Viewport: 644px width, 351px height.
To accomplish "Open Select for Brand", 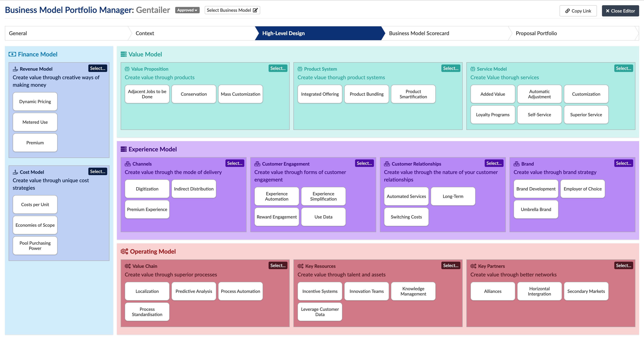I will point(623,163).
